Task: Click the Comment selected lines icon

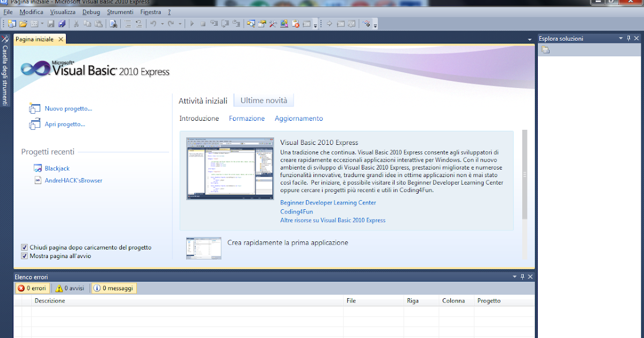Action: pos(128,24)
